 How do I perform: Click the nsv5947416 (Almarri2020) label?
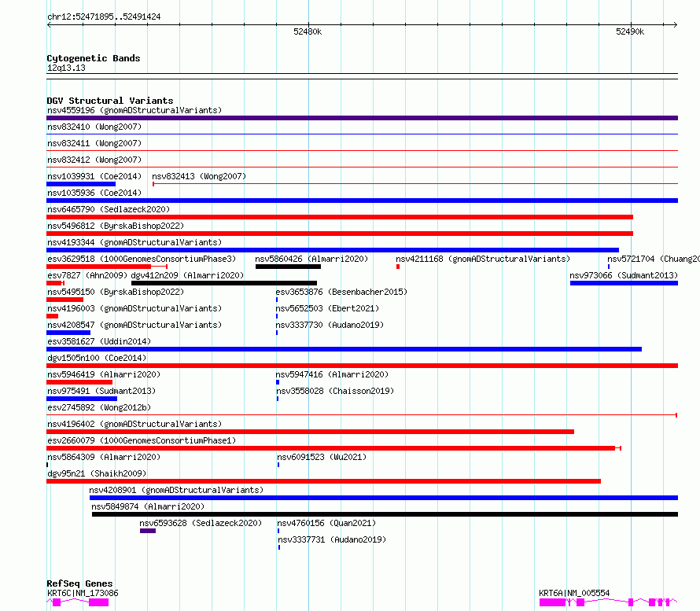[332, 374]
